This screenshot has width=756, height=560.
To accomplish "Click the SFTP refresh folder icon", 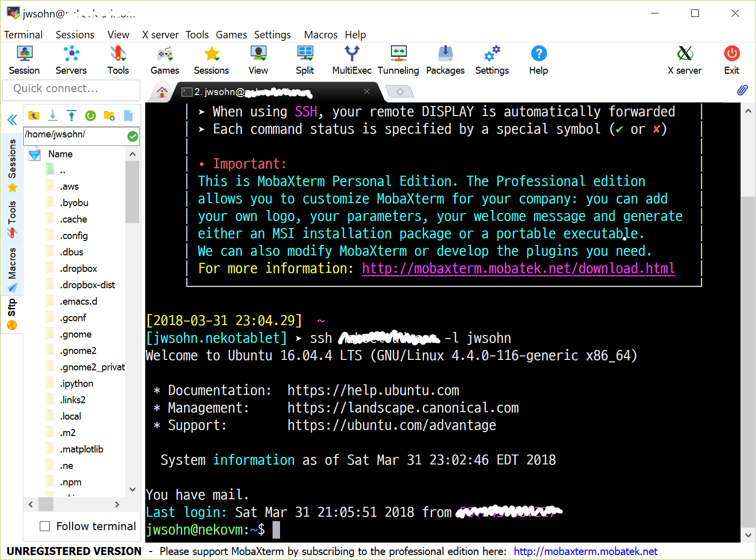I will coord(91,116).
